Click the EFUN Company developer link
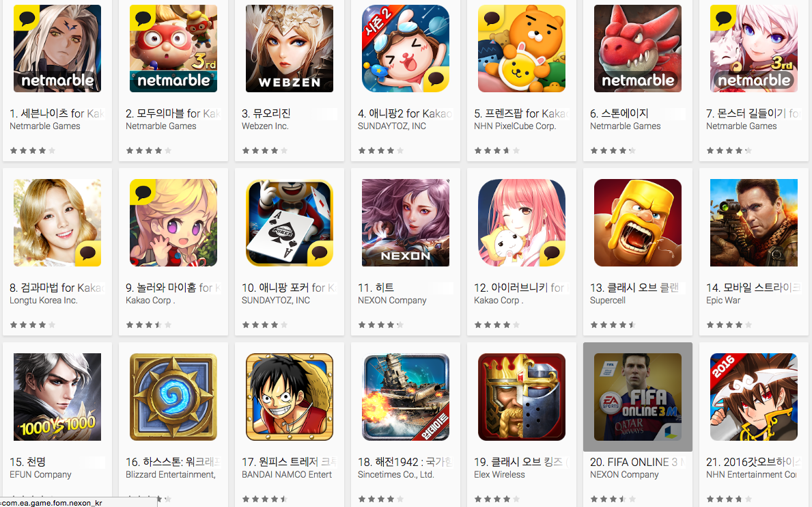The height and width of the screenshot is (507, 812). point(40,474)
